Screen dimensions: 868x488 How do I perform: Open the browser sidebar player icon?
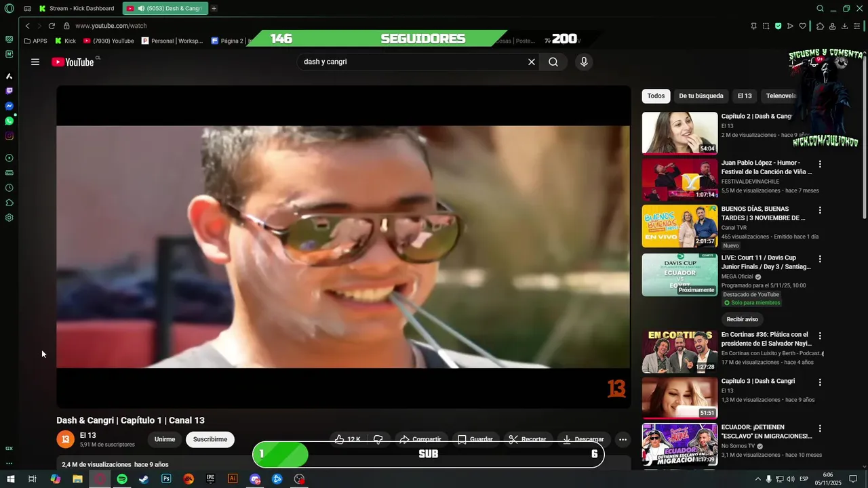[9, 158]
